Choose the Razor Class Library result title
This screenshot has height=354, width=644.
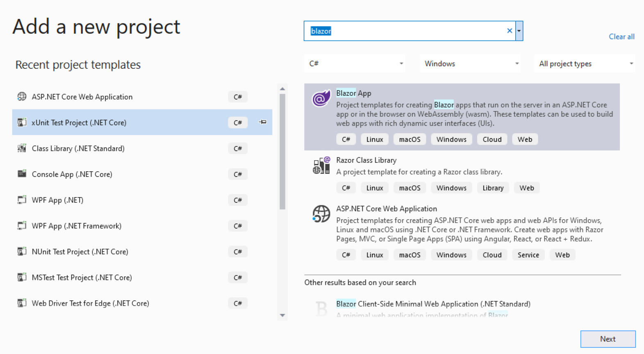pos(366,160)
